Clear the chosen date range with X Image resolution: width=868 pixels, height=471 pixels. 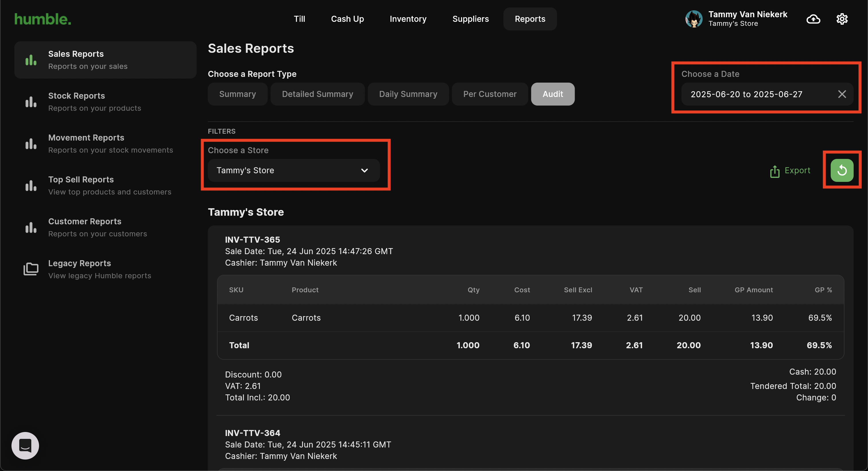coord(842,94)
